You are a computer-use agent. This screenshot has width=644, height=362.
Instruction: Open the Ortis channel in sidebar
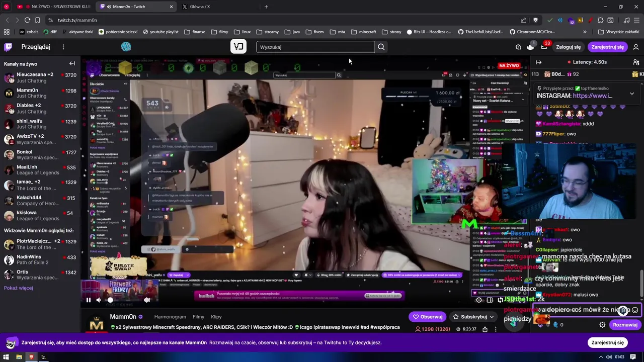40,275
